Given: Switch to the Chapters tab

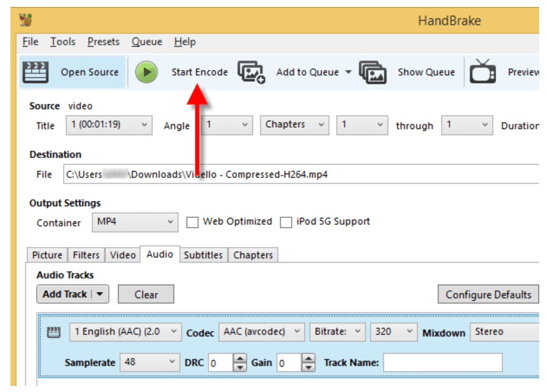Looking at the screenshot, I should click(x=253, y=255).
